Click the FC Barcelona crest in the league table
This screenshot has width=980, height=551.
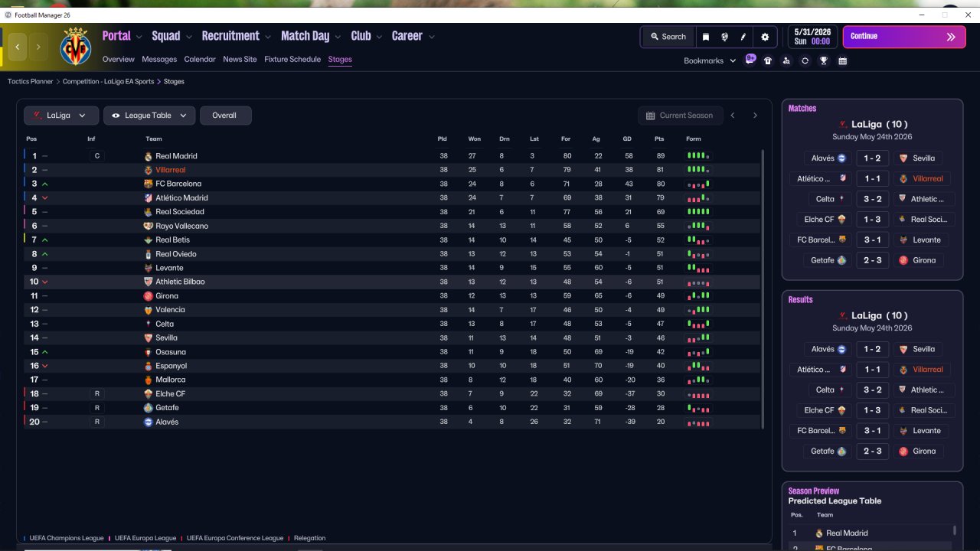(x=149, y=184)
